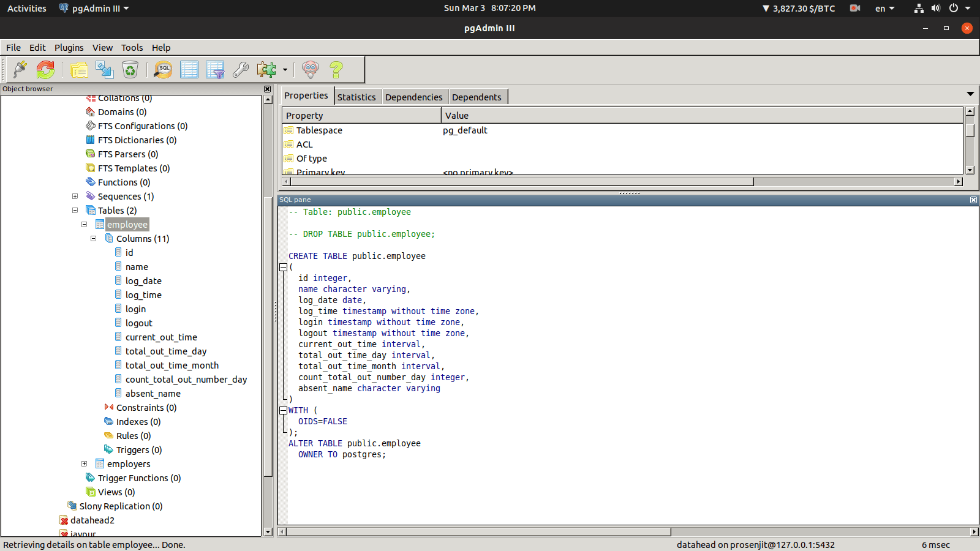Collapse the Tables (2) node
The height and width of the screenshot is (551, 980).
[x=75, y=211]
